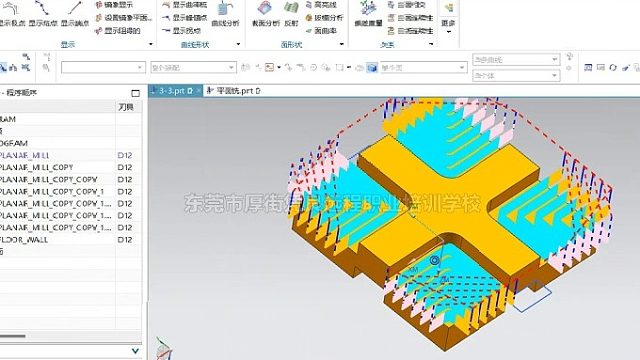Screen dimensions: 640x360
Task: Close the 3-3.prt tab
Action: 198,91
